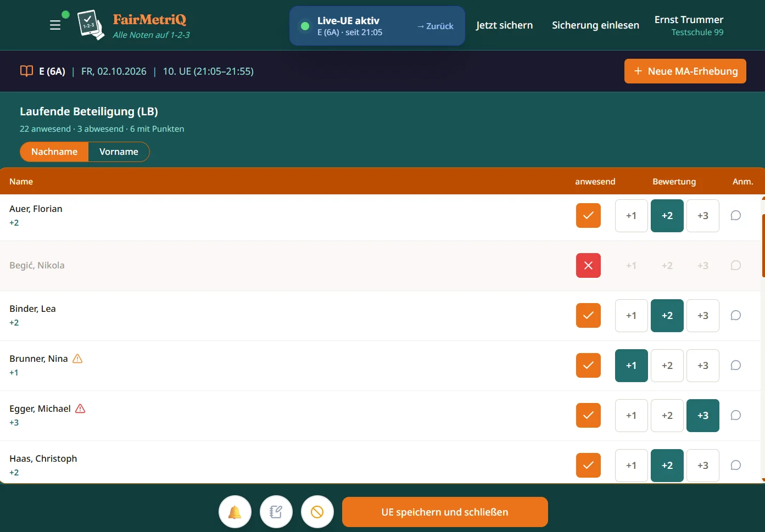Click the Name column header
765x532 pixels.
(21, 181)
